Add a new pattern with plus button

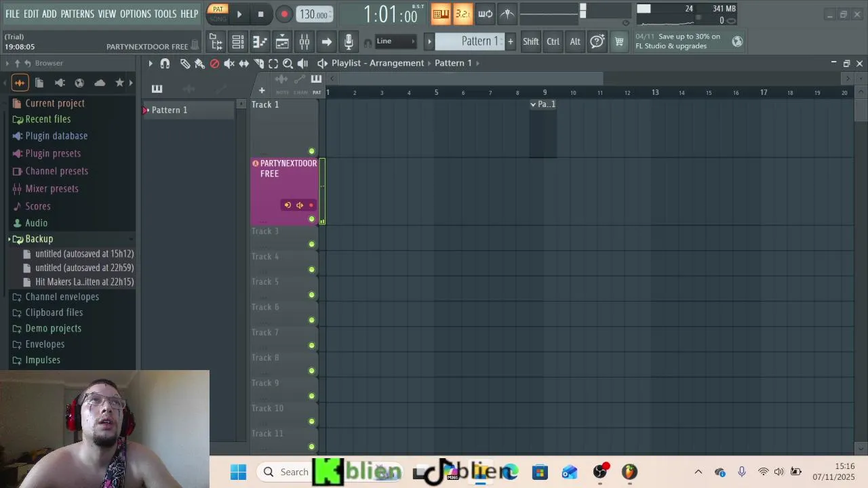510,41
